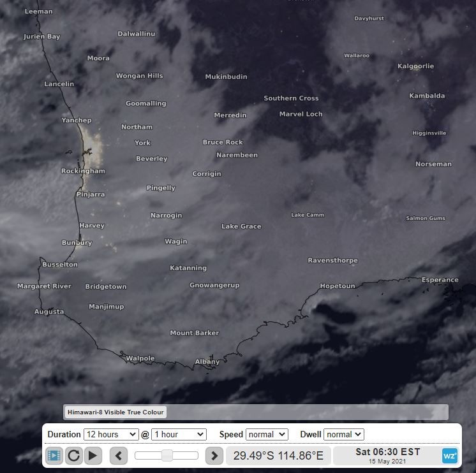Open the Duration 12 hours dropdown
Screen dimensions: 476x473
pos(110,434)
